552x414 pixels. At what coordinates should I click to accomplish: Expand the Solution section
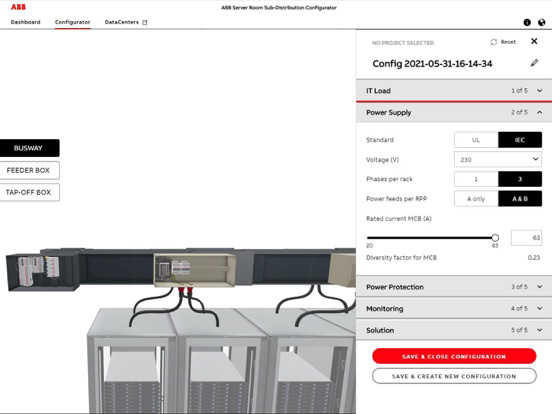click(454, 330)
